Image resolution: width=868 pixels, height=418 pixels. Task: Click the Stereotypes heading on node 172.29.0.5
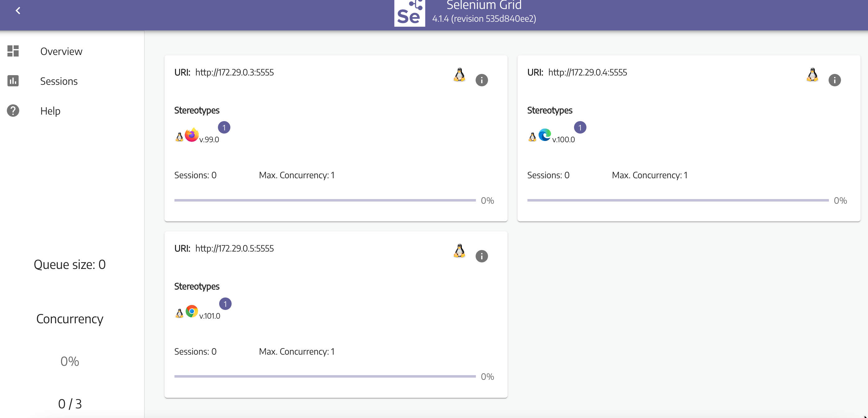(x=197, y=287)
